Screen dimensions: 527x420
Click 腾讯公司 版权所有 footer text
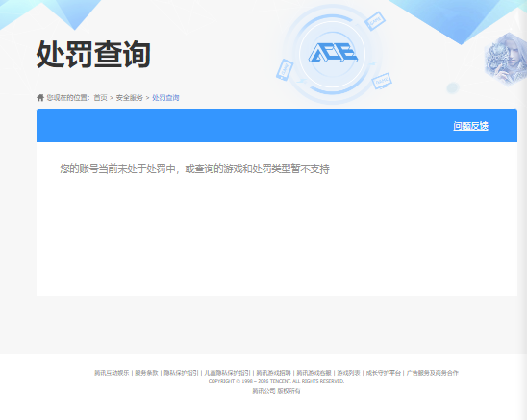click(x=276, y=391)
